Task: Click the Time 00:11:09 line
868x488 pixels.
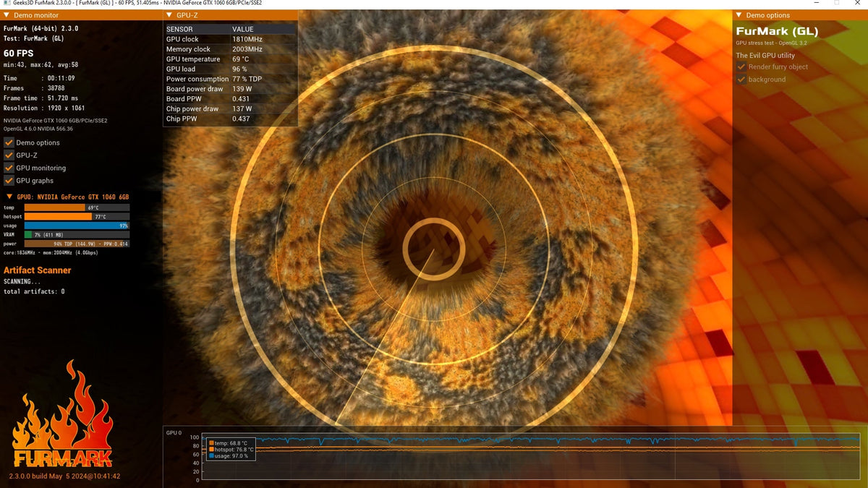Action: click(x=39, y=78)
